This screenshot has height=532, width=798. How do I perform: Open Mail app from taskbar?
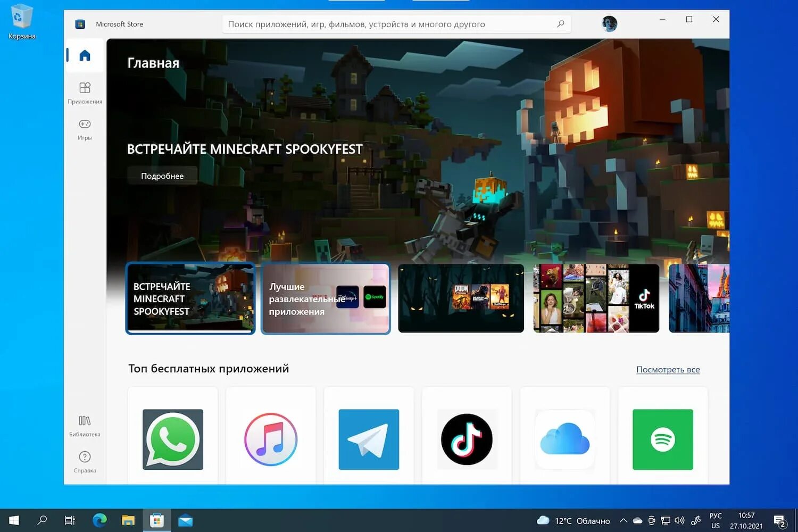pyautogui.click(x=185, y=520)
